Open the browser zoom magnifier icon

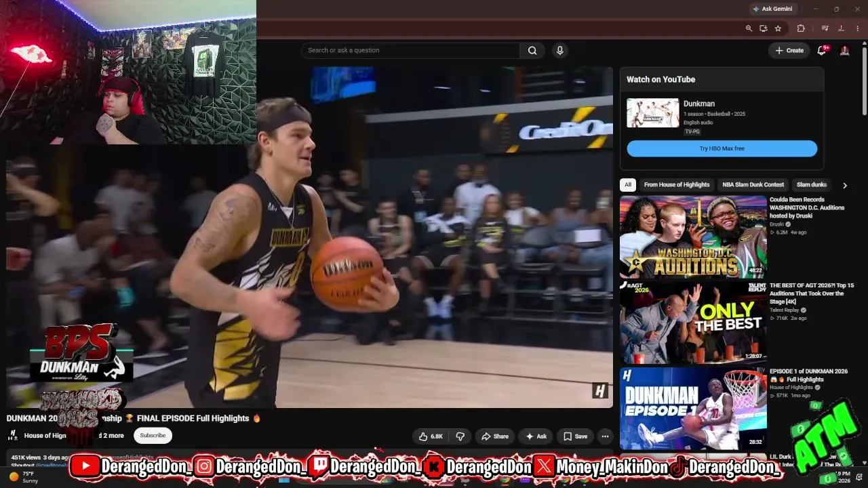(x=749, y=28)
